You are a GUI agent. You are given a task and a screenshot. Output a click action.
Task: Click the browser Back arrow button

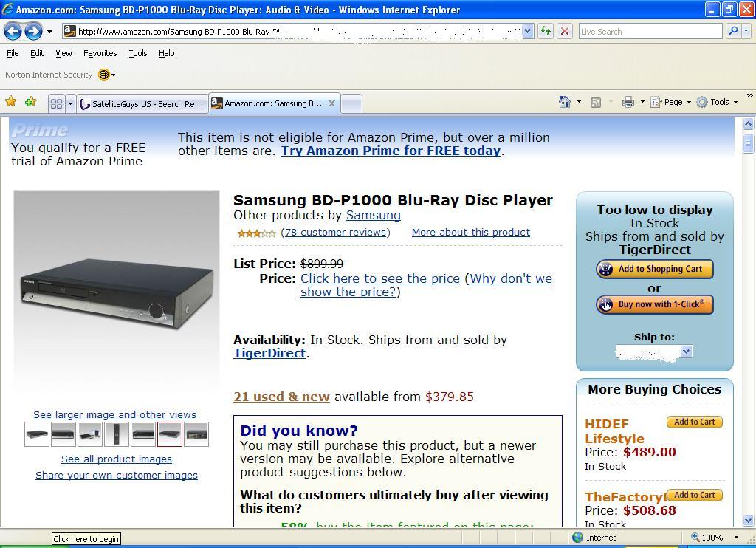coord(13,31)
